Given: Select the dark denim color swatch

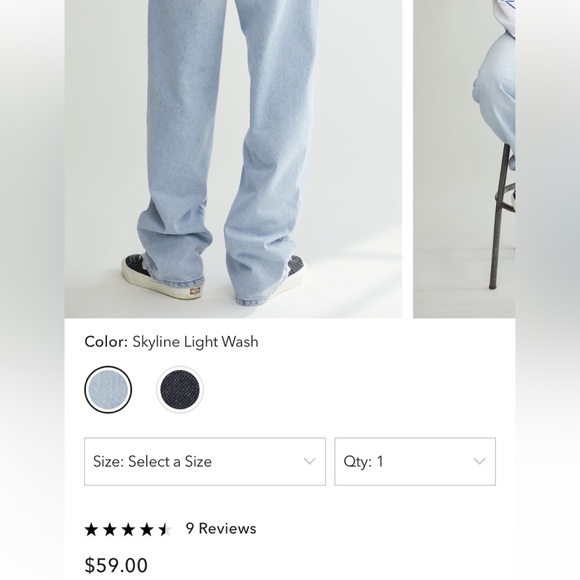Looking at the screenshot, I should (x=180, y=390).
